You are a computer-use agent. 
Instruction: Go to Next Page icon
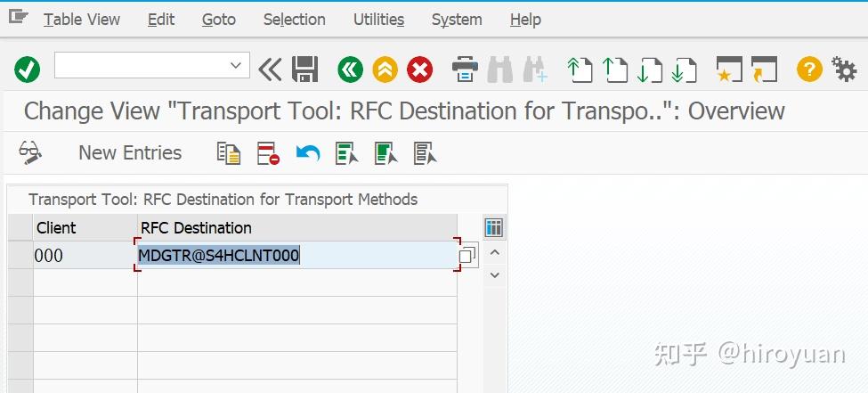tap(649, 70)
